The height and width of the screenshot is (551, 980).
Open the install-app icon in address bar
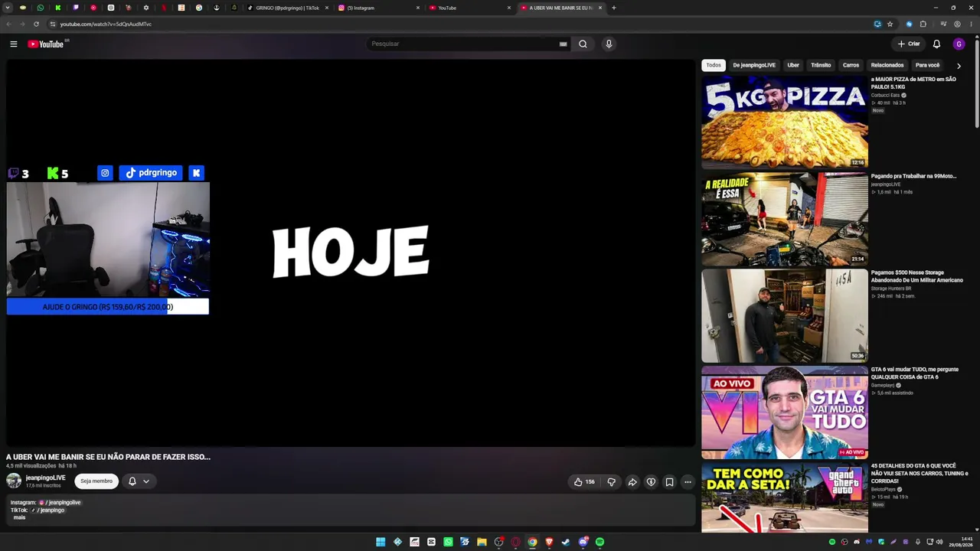coord(877,24)
